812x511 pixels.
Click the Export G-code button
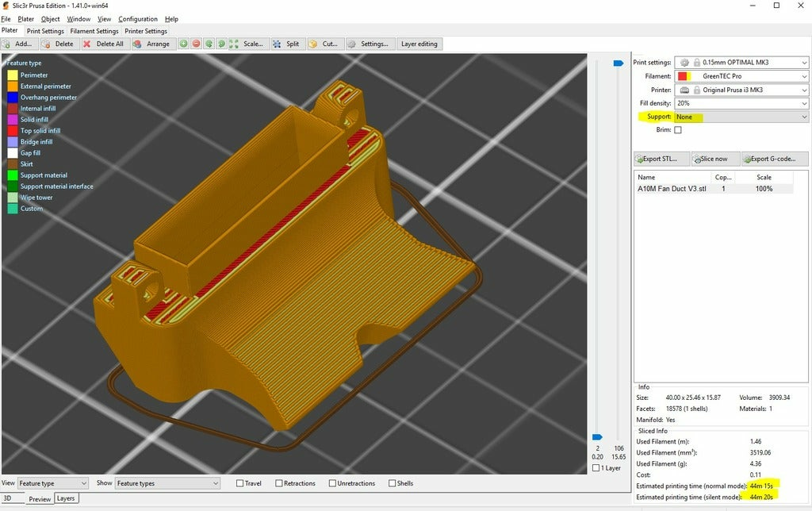pyautogui.click(x=774, y=159)
